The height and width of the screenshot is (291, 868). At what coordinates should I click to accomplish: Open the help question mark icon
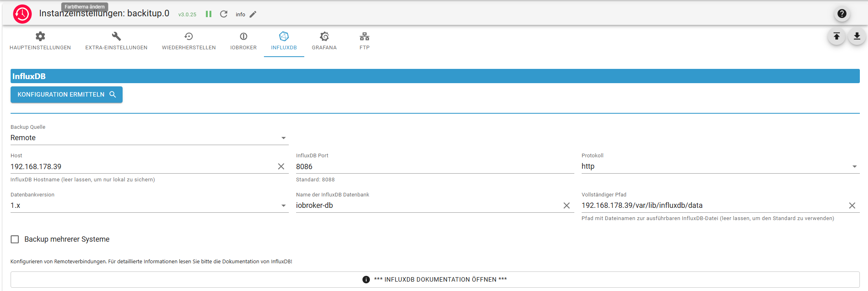coord(842,13)
